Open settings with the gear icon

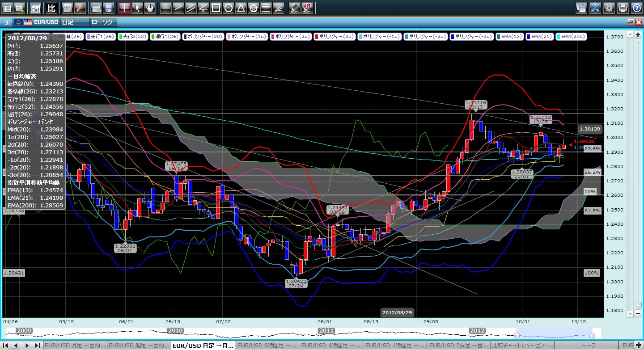[x=609, y=8]
